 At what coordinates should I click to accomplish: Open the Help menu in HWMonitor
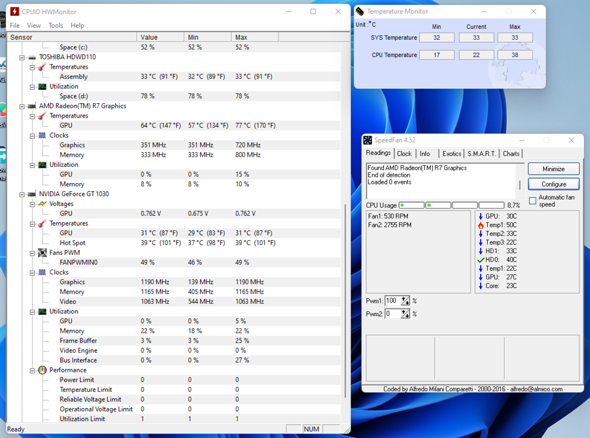click(x=77, y=26)
